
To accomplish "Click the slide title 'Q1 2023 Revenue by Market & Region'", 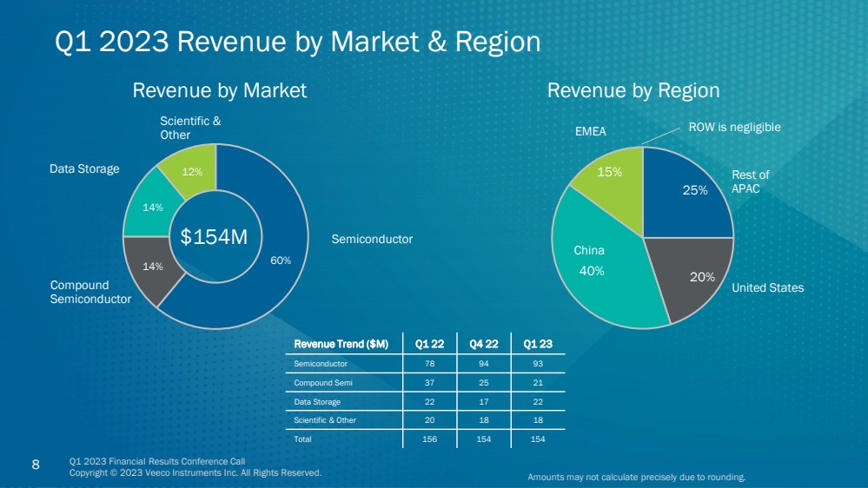I will [297, 42].
